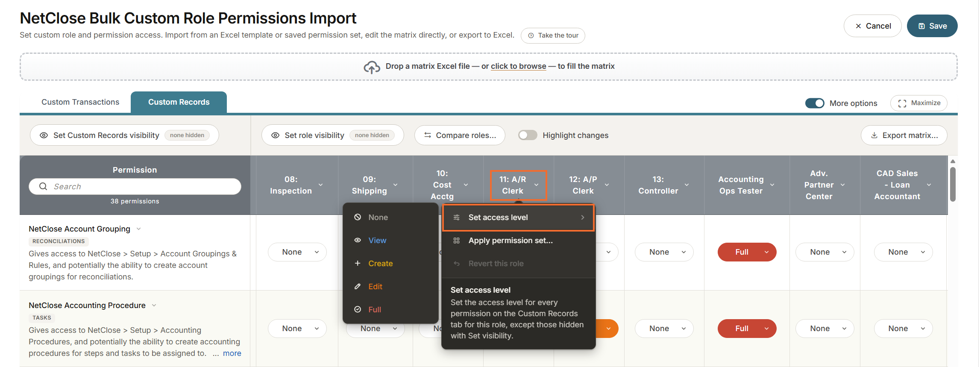This screenshot has height=367, width=980.
Task: Select None access level in submenu
Action: pos(390,217)
